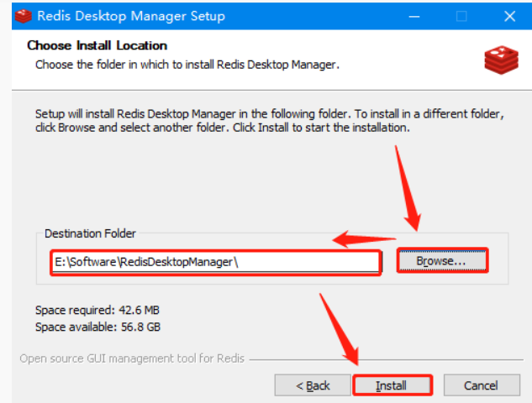The width and height of the screenshot is (532, 403).
Task: Click the "Choose Install Location" heading
Action: (x=97, y=45)
